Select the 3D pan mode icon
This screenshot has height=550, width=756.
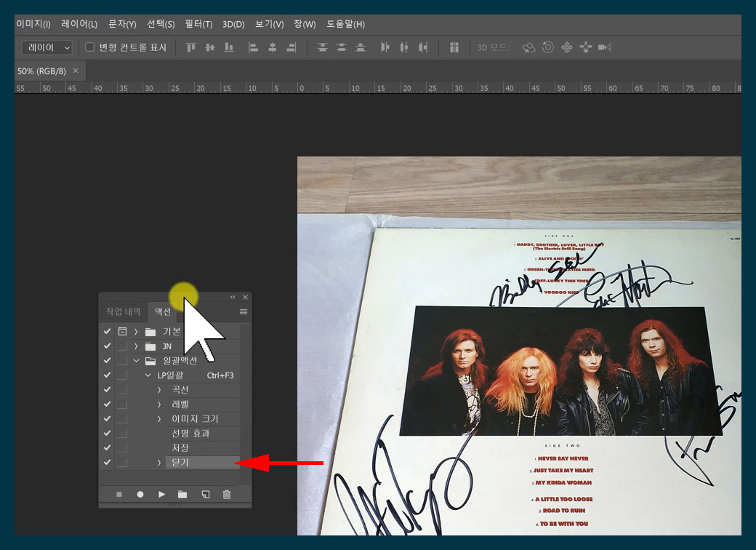[x=567, y=47]
